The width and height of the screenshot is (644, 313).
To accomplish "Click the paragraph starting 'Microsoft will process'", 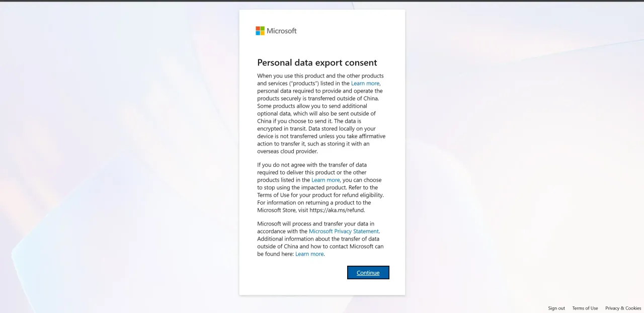I will pyautogui.click(x=321, y=239).
